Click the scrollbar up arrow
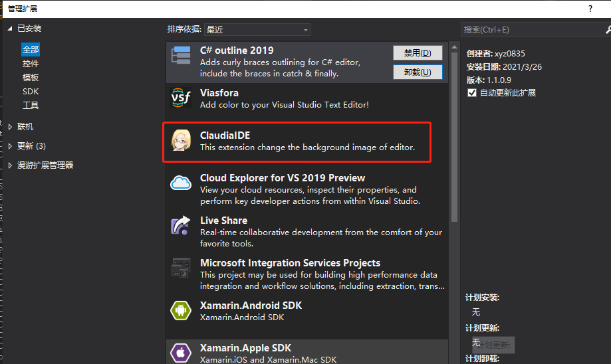Screen dimensions: 611x364 click(454, 47)
